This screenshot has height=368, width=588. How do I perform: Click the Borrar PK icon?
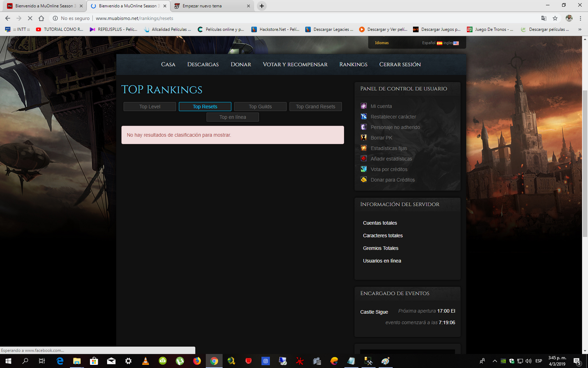pyautogui.click(x=364, y=138)
